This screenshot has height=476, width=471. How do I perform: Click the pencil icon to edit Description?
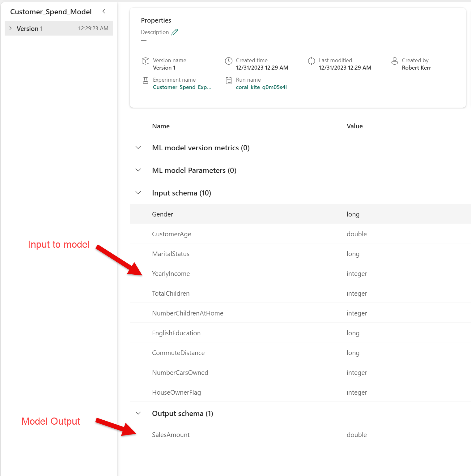coord(175,32)
